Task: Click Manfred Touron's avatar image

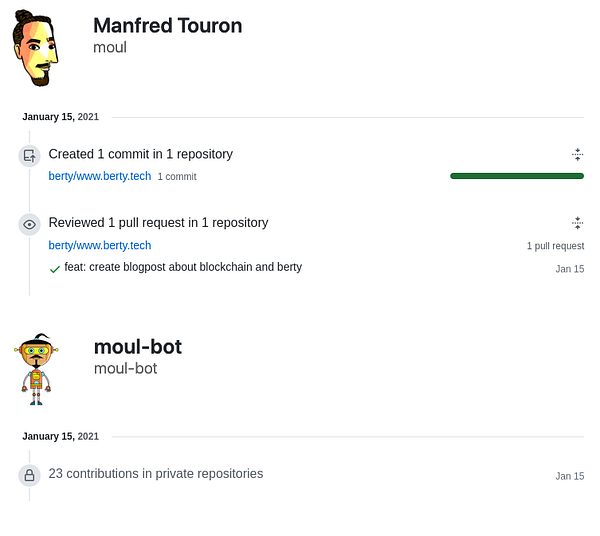Action: [x=35, y=48]
